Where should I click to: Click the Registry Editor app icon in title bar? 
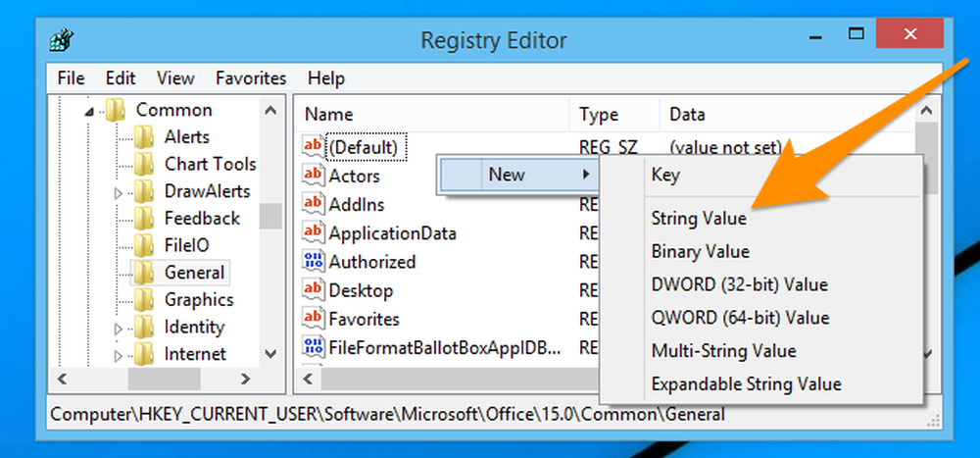pos(62,41)
